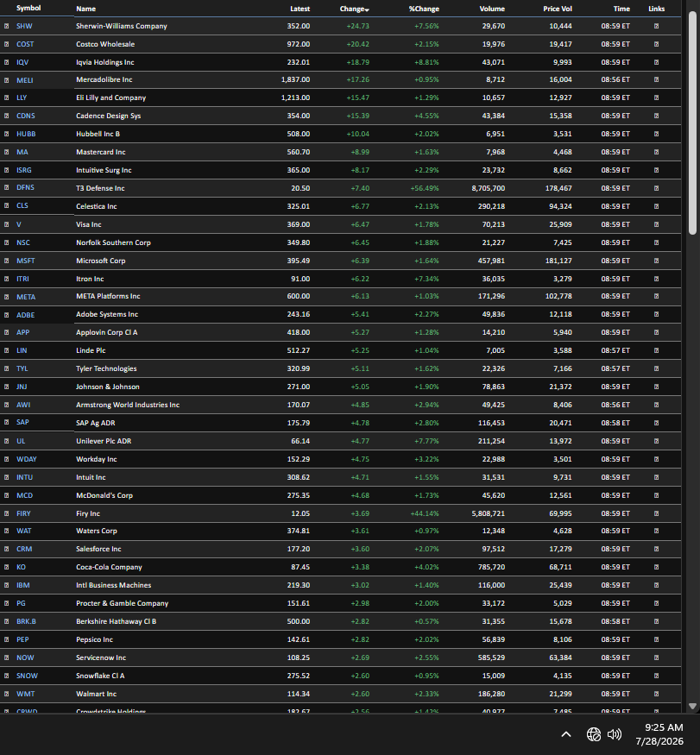700x755 pixels.
Task: Open the IBM symbol link
Action: click(23, 585)
